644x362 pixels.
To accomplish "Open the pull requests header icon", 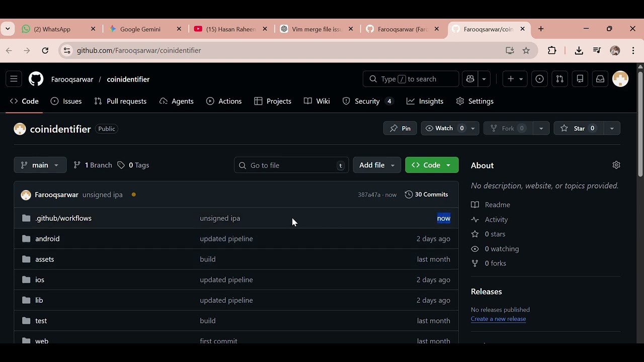I will [x=559, y=79].
